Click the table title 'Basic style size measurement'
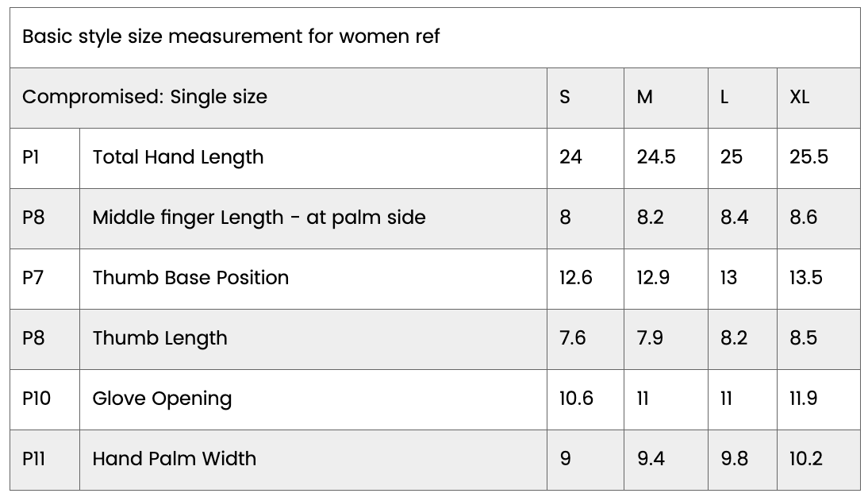The image size is (868, 497). click(230, 37)
